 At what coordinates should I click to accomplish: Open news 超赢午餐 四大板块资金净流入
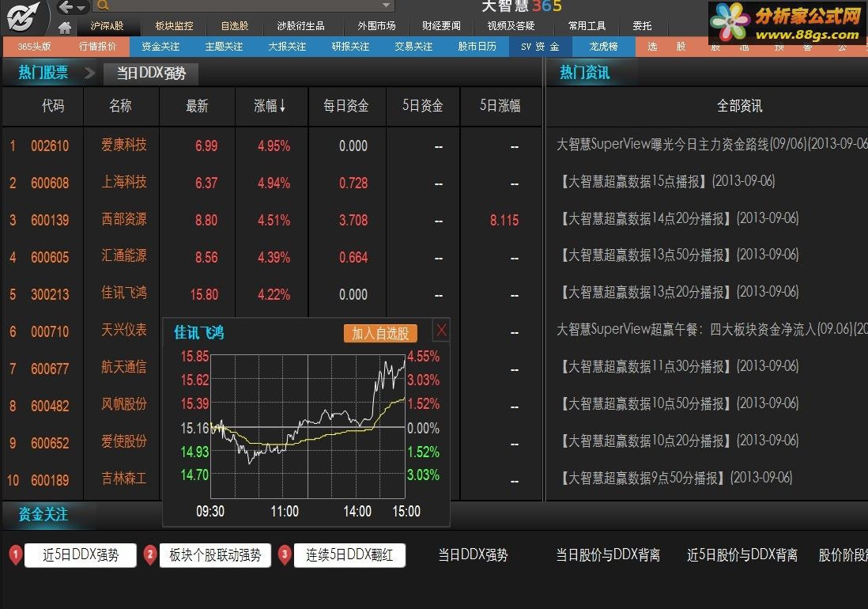[x=712, y=329]
